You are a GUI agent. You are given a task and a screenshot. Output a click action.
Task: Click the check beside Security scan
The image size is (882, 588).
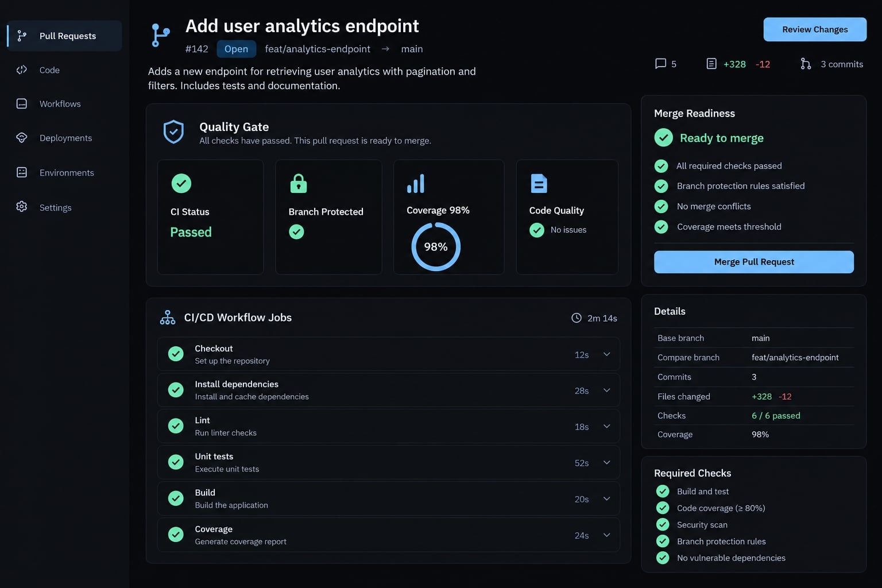[663, 524]
